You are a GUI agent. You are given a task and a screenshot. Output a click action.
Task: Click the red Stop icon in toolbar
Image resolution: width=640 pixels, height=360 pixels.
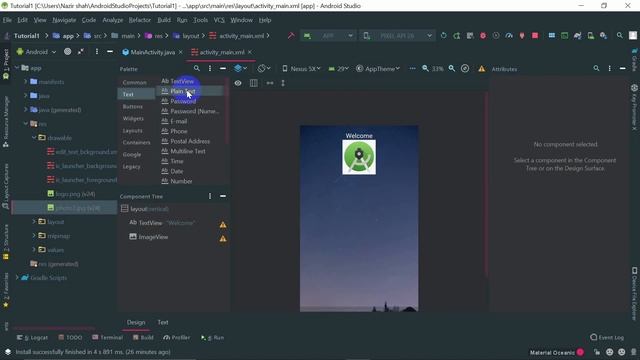535,36
